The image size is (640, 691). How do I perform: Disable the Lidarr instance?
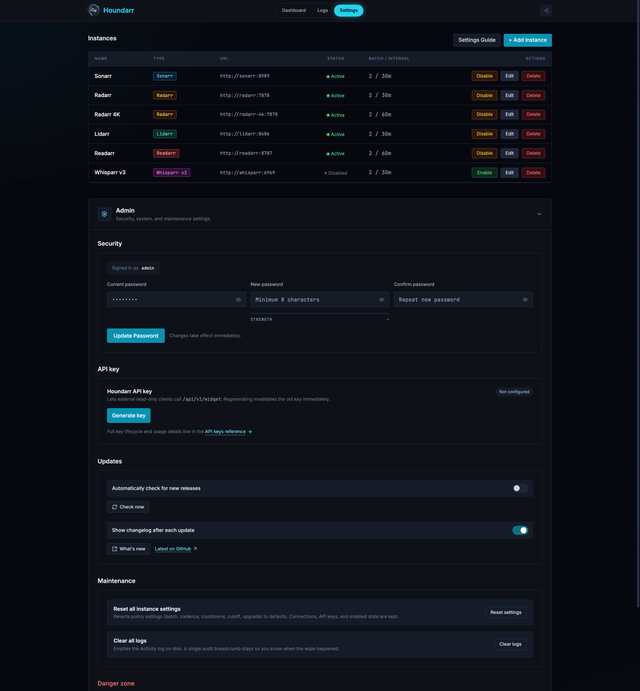484,134
